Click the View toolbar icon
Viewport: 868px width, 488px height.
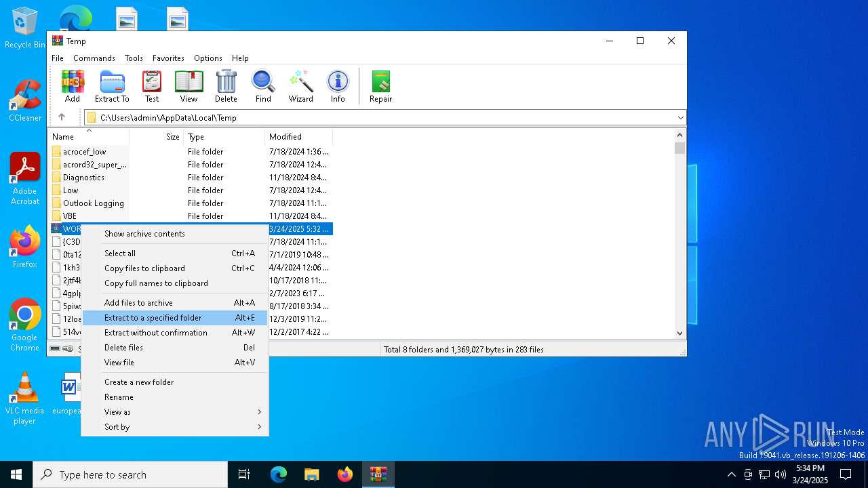click(189, 86)
